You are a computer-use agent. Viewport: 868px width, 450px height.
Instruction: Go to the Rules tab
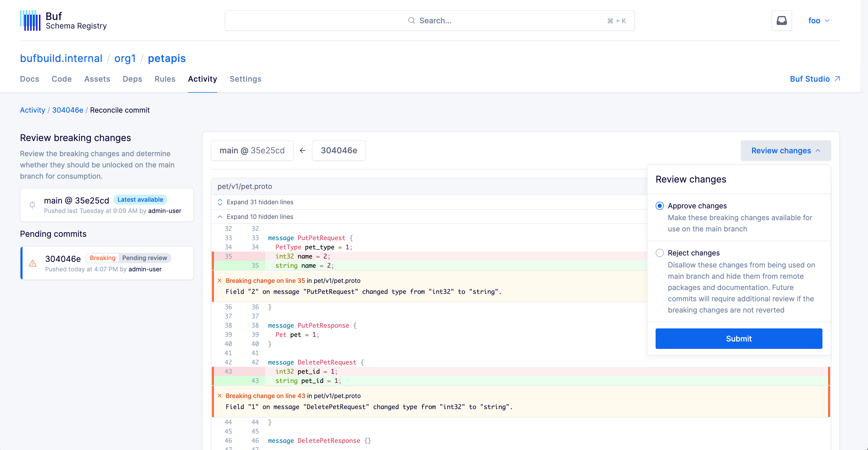point(165,79)
